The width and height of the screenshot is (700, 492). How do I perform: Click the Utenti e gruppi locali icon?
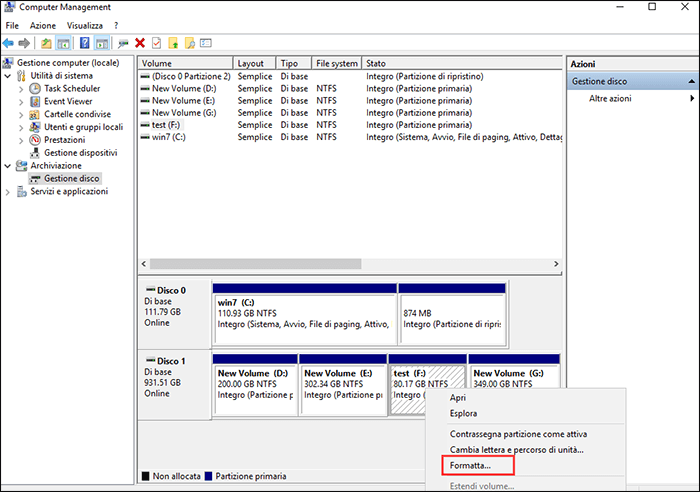tap(34, 127)
